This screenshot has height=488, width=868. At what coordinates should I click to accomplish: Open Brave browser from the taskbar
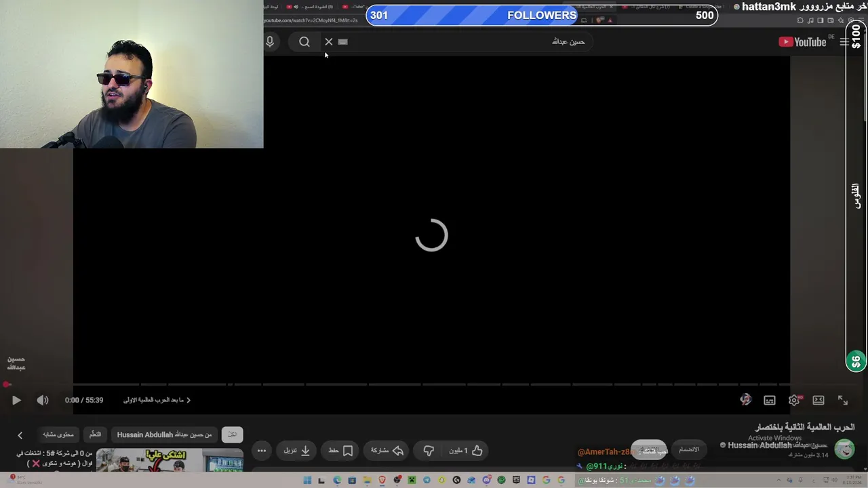tap(382, 481)
